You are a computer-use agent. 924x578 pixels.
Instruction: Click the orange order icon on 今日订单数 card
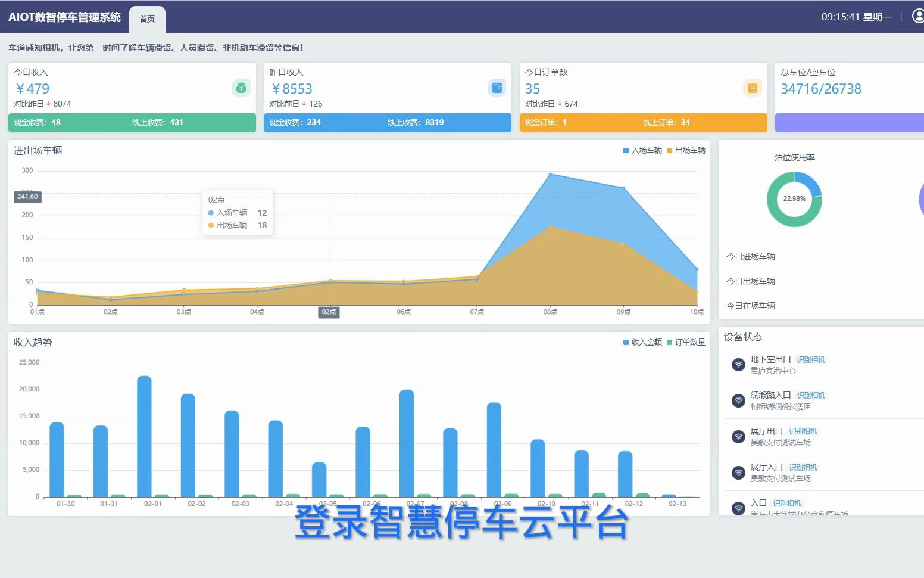point(753,88)
